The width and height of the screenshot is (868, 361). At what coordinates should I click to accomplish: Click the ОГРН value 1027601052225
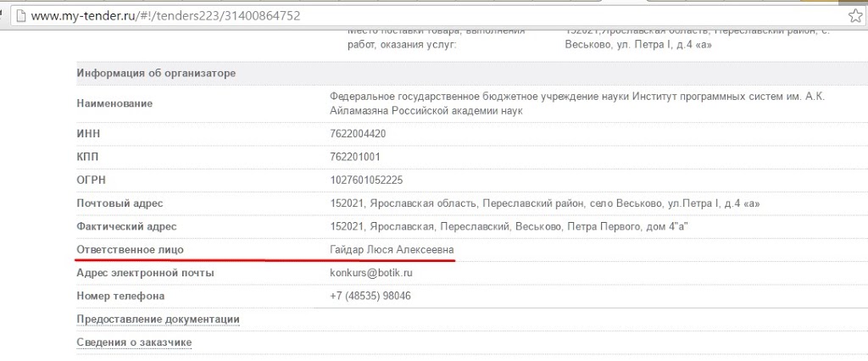[x=366, y=180]
